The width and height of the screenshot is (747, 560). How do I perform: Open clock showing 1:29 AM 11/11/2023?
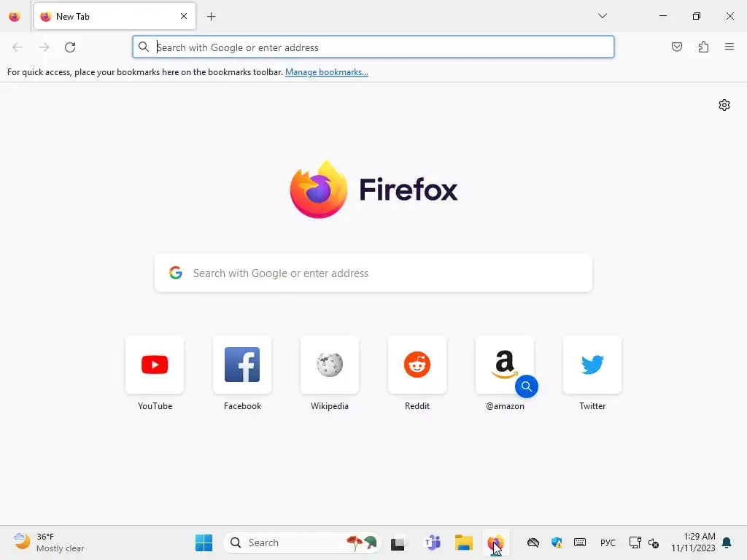click(x=693, y=542)
